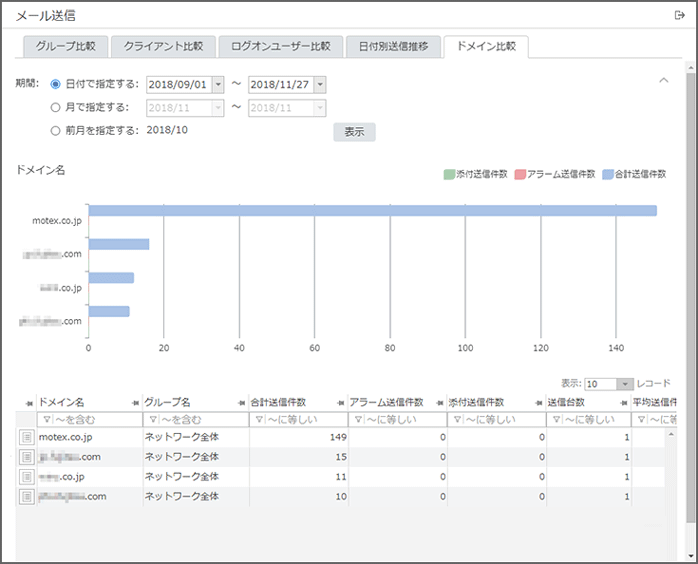This screenshot has width=698, height=564.
Task: Sort by 合計送信件数 column header
Action: [278, 402]
